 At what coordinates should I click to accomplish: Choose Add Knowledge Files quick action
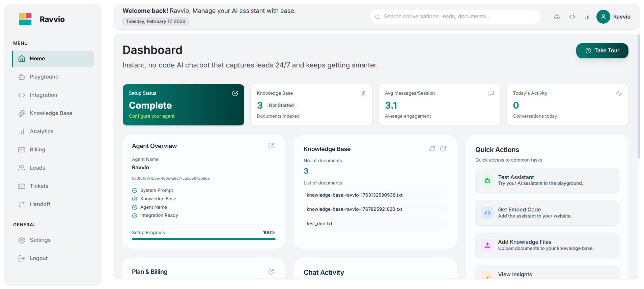tap(547, 245)
